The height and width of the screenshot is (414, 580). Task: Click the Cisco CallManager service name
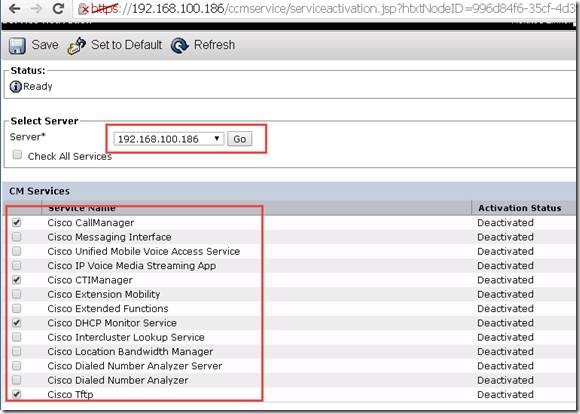[91, 223]
